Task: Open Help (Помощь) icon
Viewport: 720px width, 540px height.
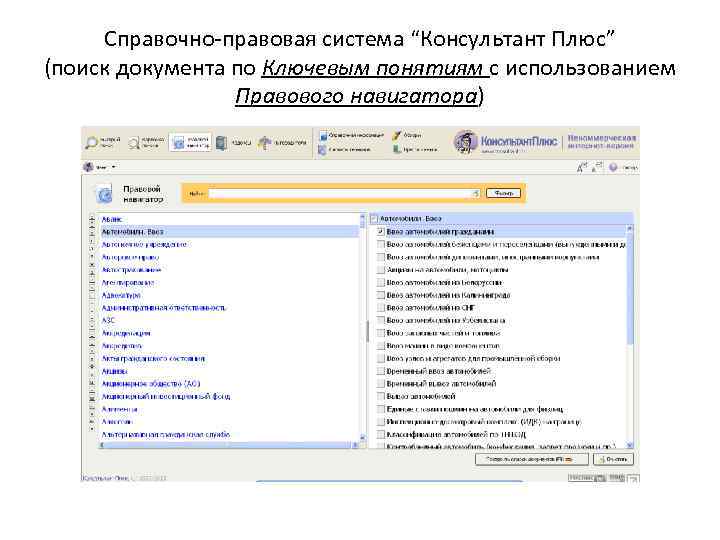Action: 613,168
